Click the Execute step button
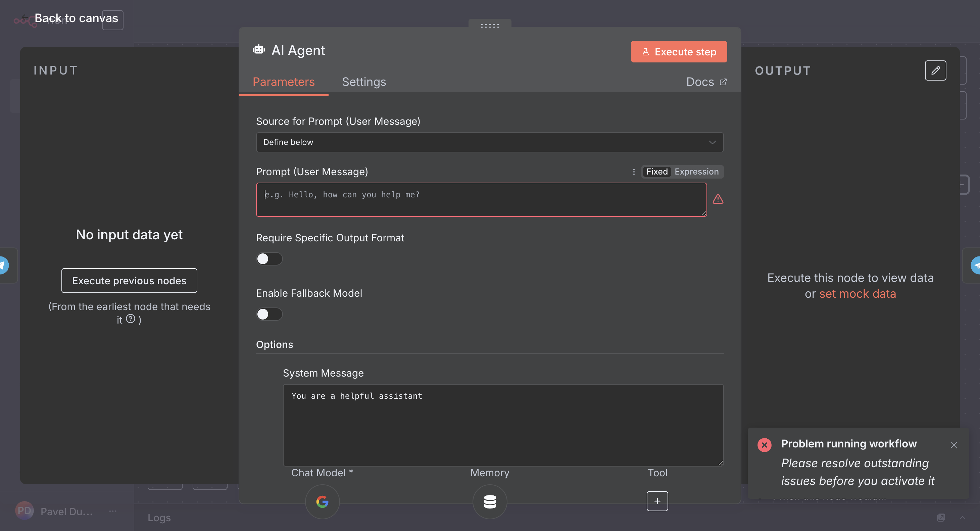This screenshot has height=531, width=980. pyautogui.click(x=678, y=52)
